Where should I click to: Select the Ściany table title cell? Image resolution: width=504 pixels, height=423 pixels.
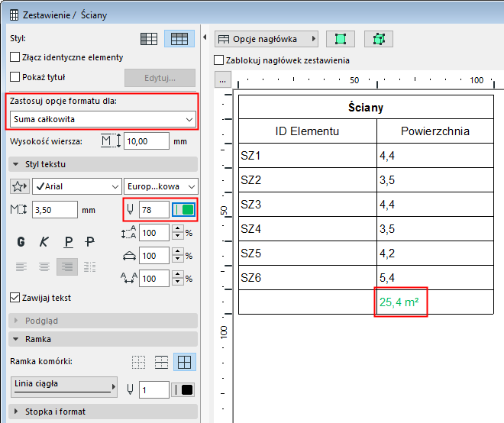click(x=366, y=107)
